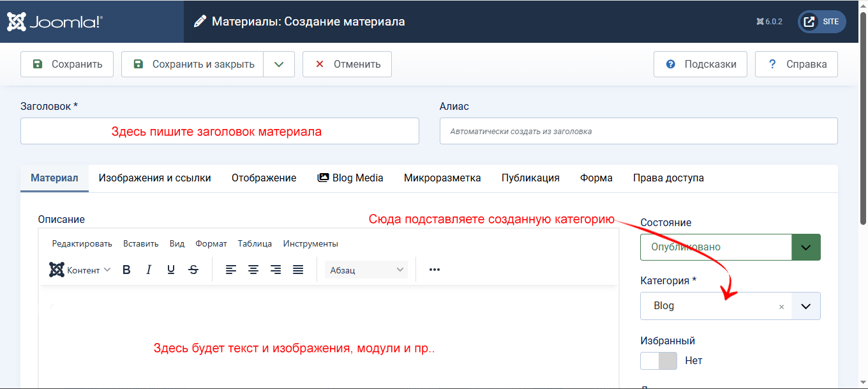Switch to the Микроразметка tab
Image resolution: width=868 pixels, height=389 pixels.
[442, 178]
